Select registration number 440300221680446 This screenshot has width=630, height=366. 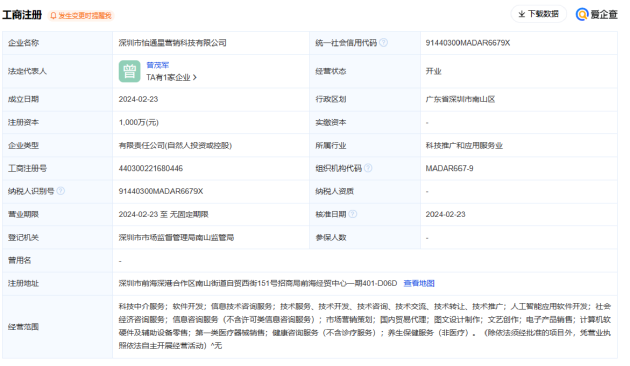coord(151,168)
